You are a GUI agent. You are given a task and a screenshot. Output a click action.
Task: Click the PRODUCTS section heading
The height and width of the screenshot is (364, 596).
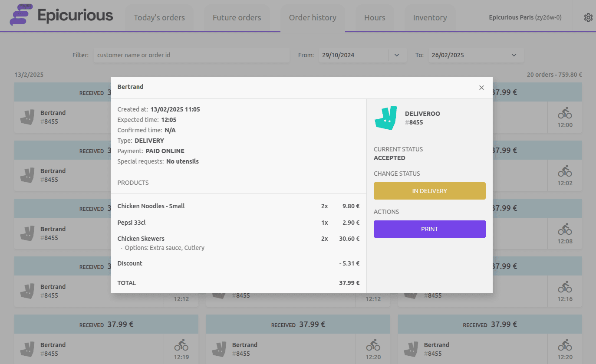pos(133,183)
